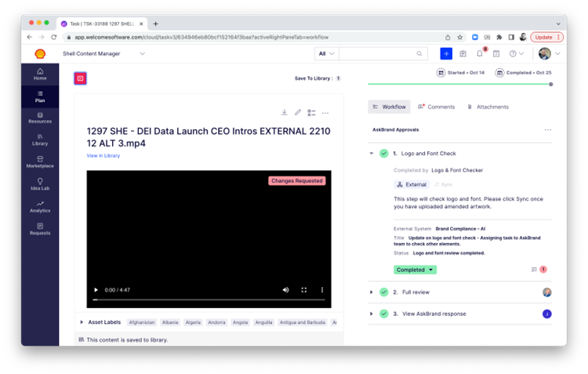This screenshot has width=588, height=374.
Task: Play the video
Action: [96, 289]
